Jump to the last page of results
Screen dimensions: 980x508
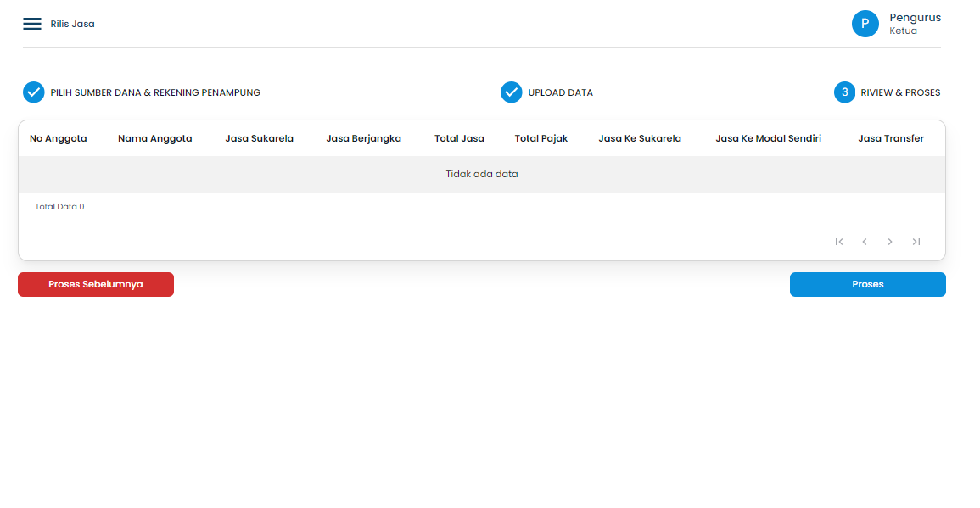(x=916, y=242)
